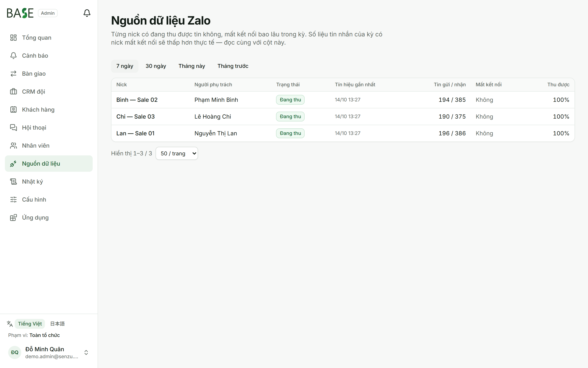This screenshot has height=368, width=588.
Task: Click the Ứng dụng apps icon
Action: point(13,218)
